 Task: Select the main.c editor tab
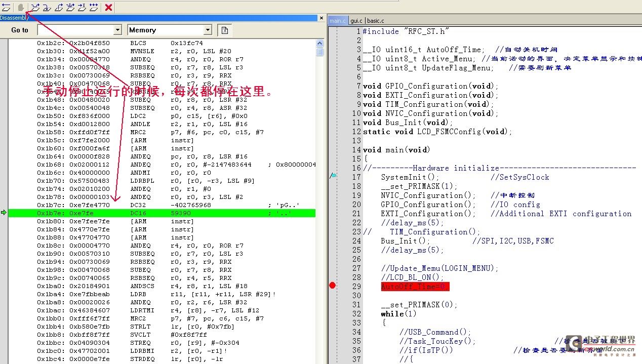coord(337,21)
